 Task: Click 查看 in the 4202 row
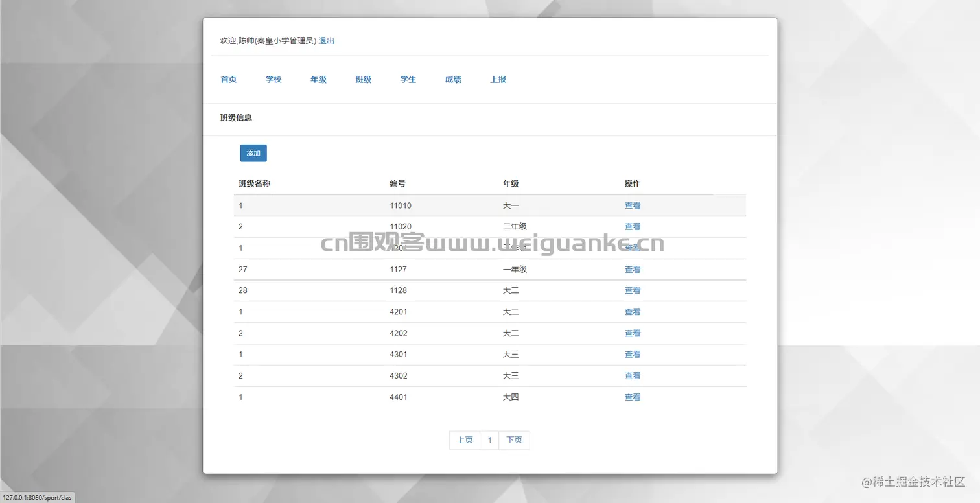[x=633, y=333]
